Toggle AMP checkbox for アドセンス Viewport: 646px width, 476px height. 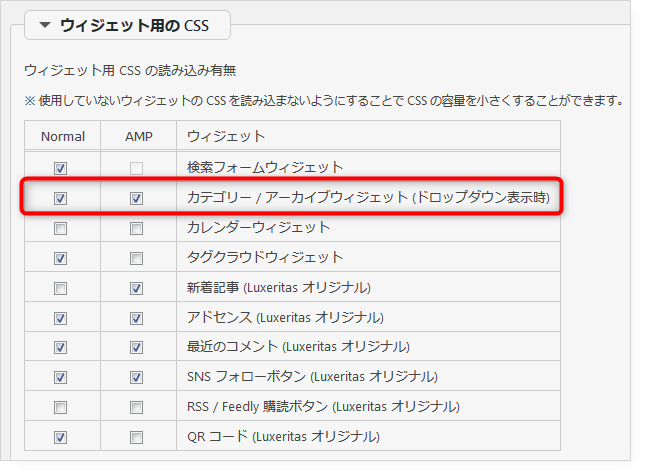(x=137, y=318)
